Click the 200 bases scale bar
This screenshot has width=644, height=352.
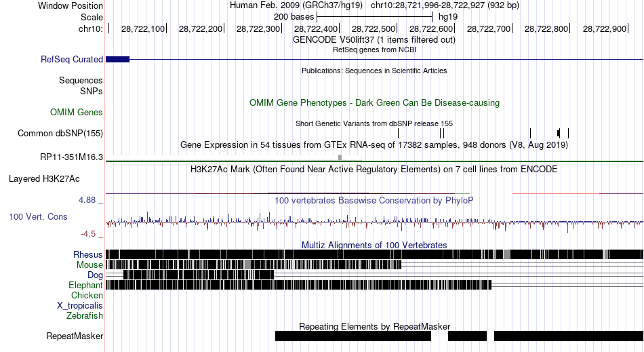click(x=375, y=17)
